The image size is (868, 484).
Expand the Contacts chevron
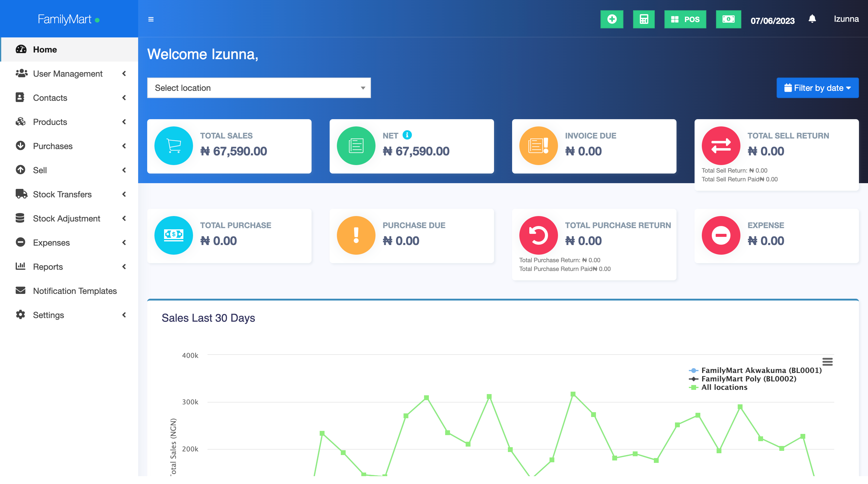[124, 98]
